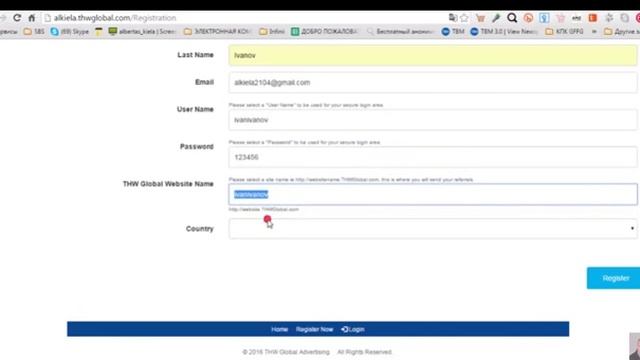This screenshot has height=360, width=640.
Task: Open the gray gear-like extension icon
Action: (x=609, y=18)
